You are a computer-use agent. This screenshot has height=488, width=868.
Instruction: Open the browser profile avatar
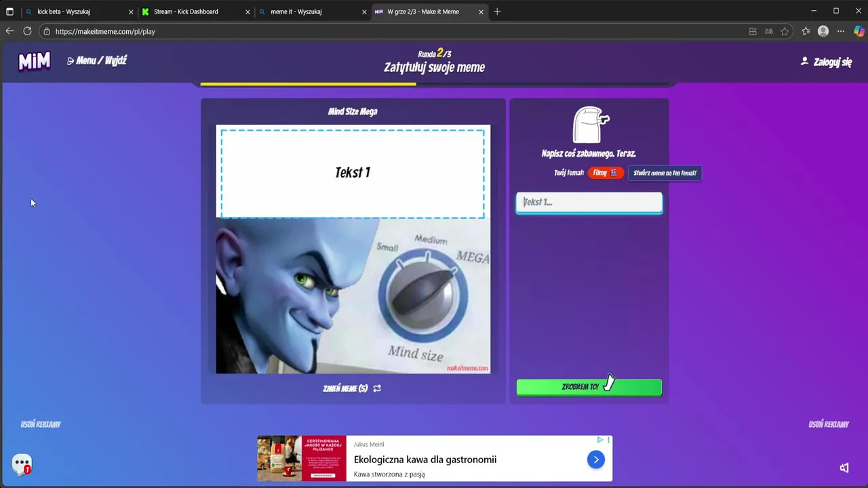pyautogui.click(x=823, y=31)
